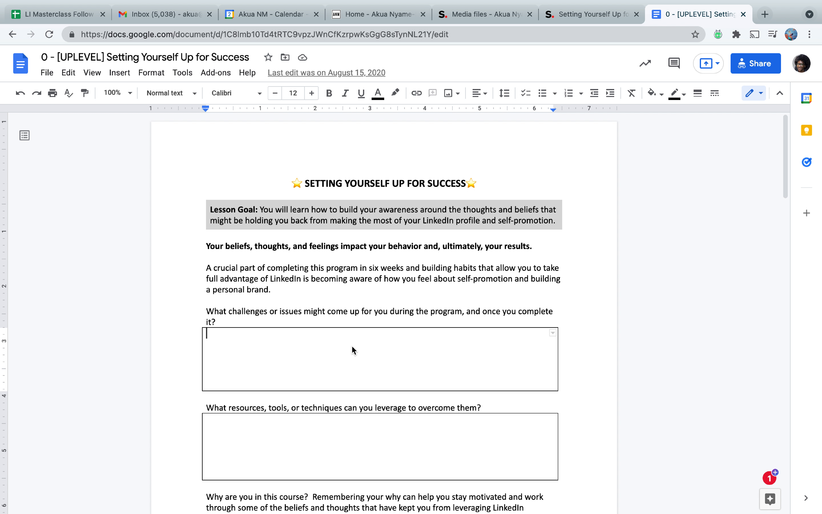822x514 pixels.
Task: Switch to the Inbox Gmail tab
Action: coord(164,14)
